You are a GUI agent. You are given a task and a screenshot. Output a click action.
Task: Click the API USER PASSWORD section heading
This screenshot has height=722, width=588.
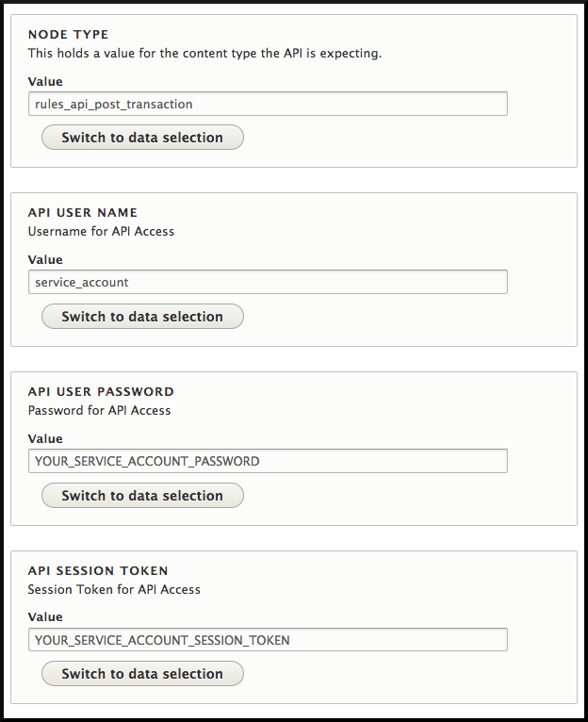[101, 392]
